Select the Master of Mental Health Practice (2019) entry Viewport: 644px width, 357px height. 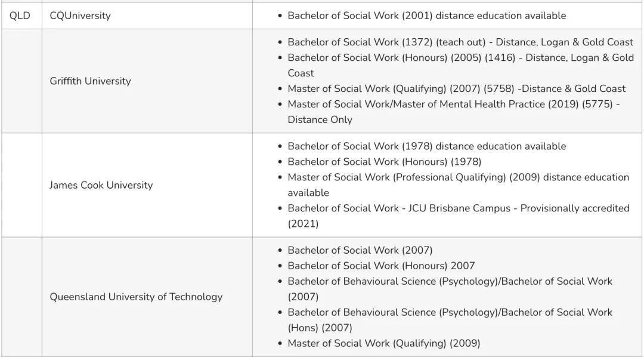coord(453,104)
